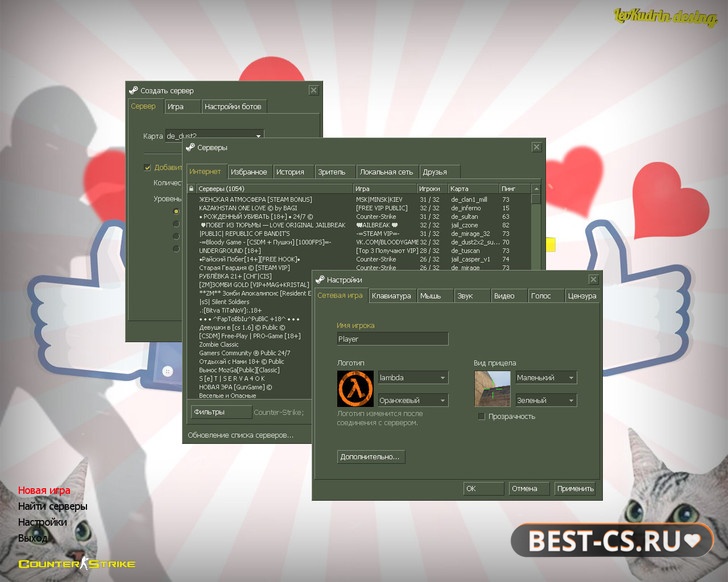Click the Steam icon in Настройки title bar

click(x=320, y=279)
